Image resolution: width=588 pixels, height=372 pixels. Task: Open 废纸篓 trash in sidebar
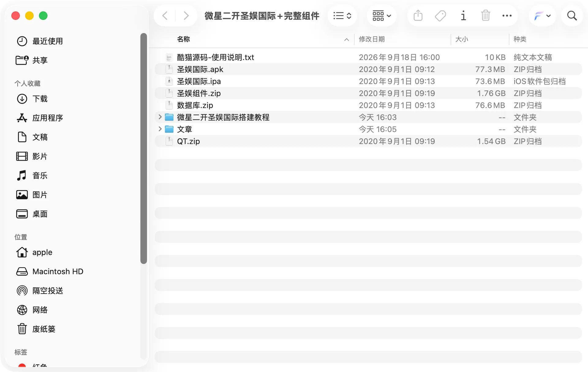[36, 329]
